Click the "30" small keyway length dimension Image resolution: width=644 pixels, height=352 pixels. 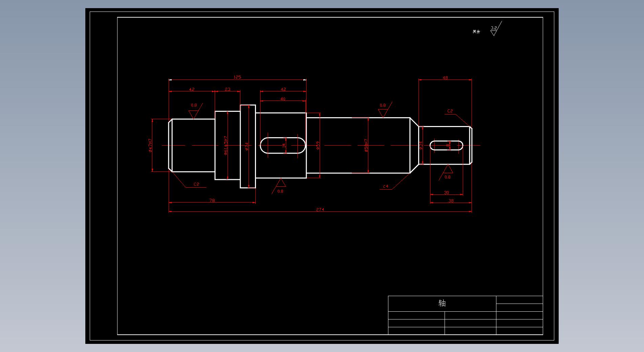[446, 193]
